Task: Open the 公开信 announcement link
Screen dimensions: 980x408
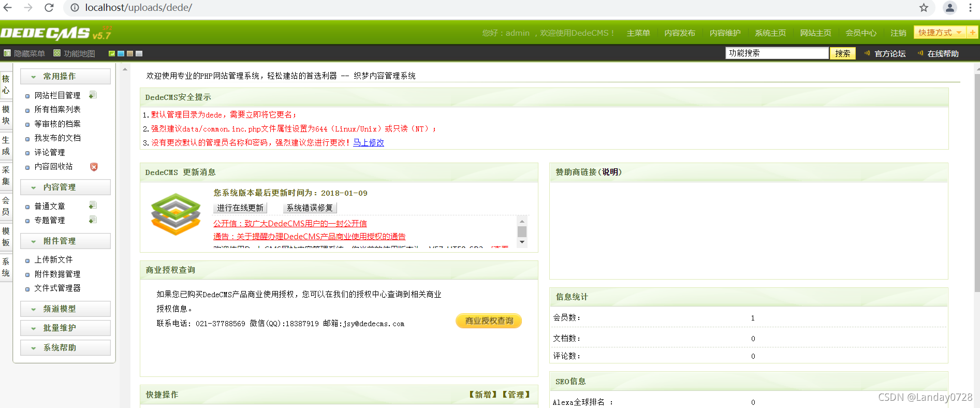Action: (290, 224)
